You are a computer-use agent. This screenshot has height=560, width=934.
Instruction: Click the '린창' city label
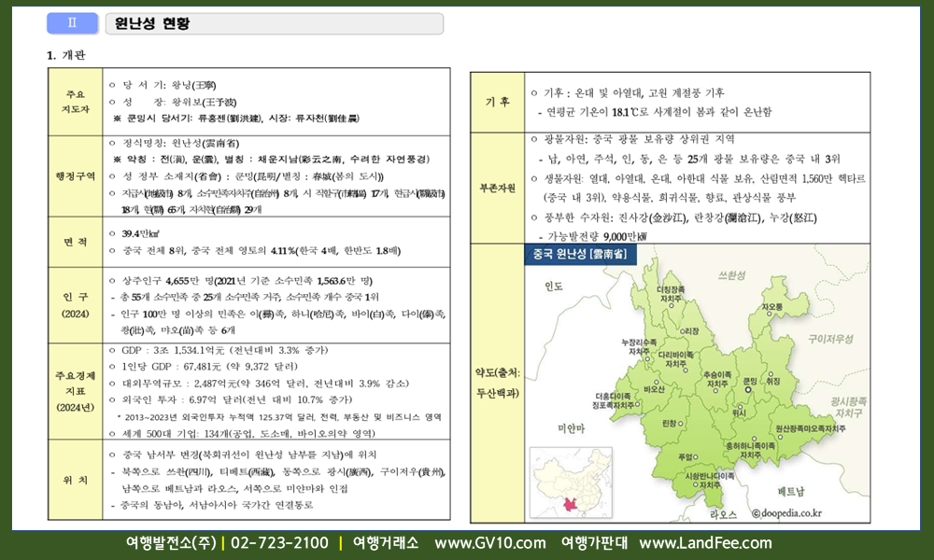click(670, 423)
